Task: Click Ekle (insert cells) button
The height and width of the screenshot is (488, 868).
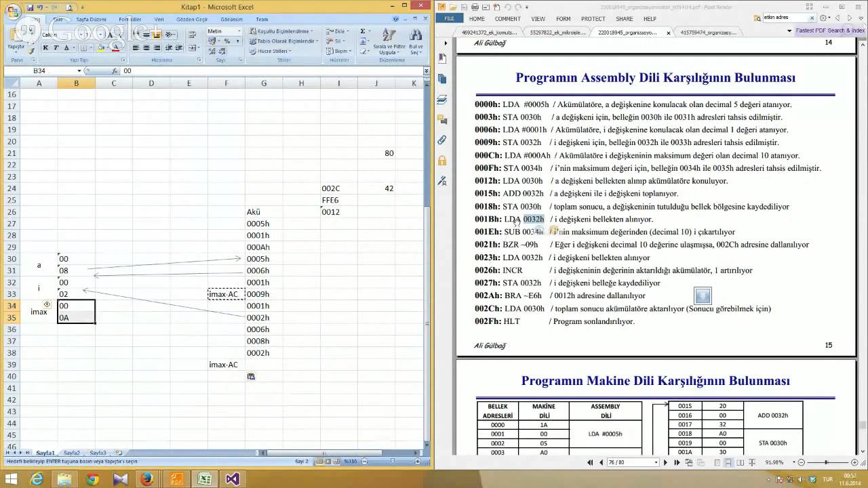Action: click(x=338, y=31)
